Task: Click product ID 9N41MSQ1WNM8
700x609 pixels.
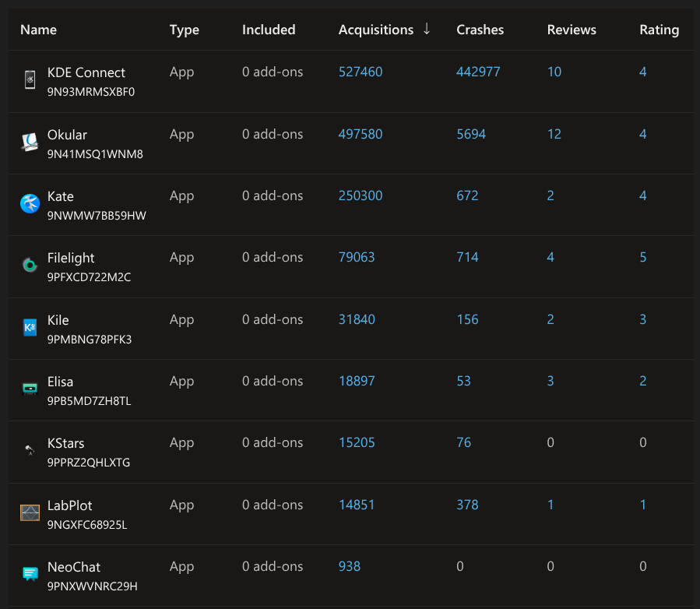Action: coord(95,154)
